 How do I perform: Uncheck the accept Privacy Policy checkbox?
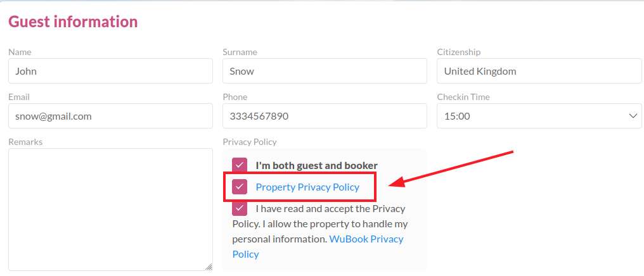[x=240, y=208]
